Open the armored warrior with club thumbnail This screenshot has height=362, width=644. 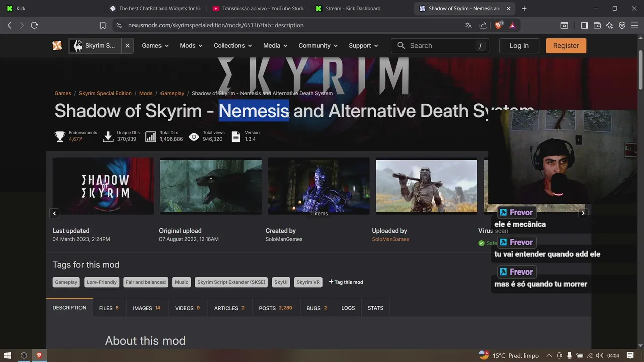point(427,186)
